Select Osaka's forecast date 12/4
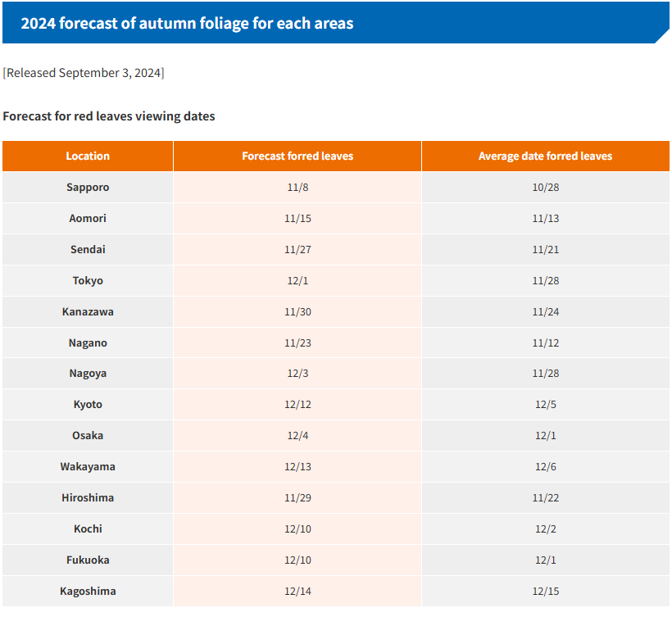The image size is (672, 626). pos(297,435)
